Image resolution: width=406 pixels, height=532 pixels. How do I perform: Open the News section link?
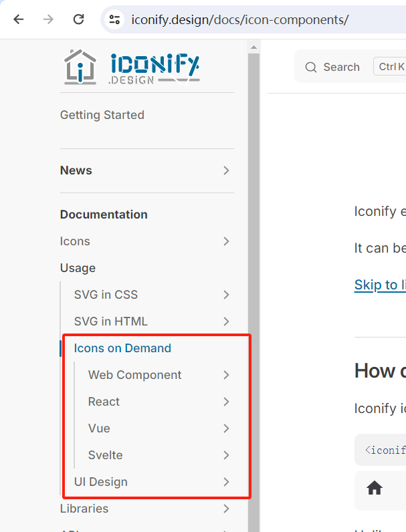(x=76, y=170)
